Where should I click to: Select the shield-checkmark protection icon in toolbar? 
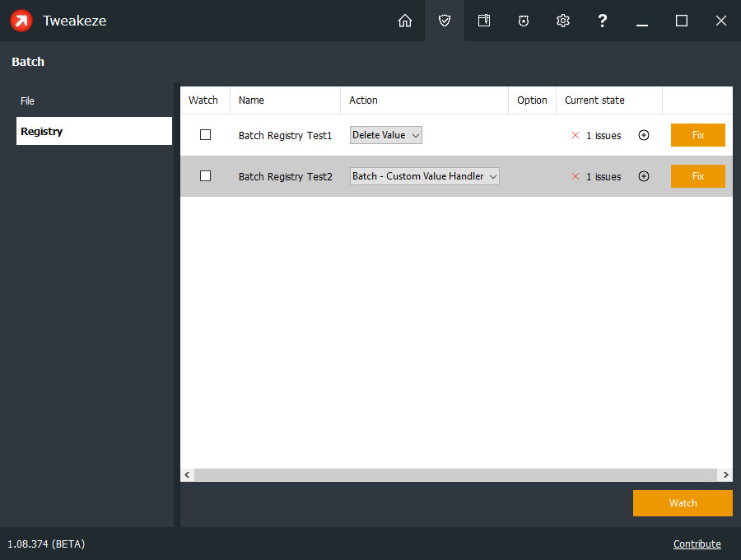point(444,21)
